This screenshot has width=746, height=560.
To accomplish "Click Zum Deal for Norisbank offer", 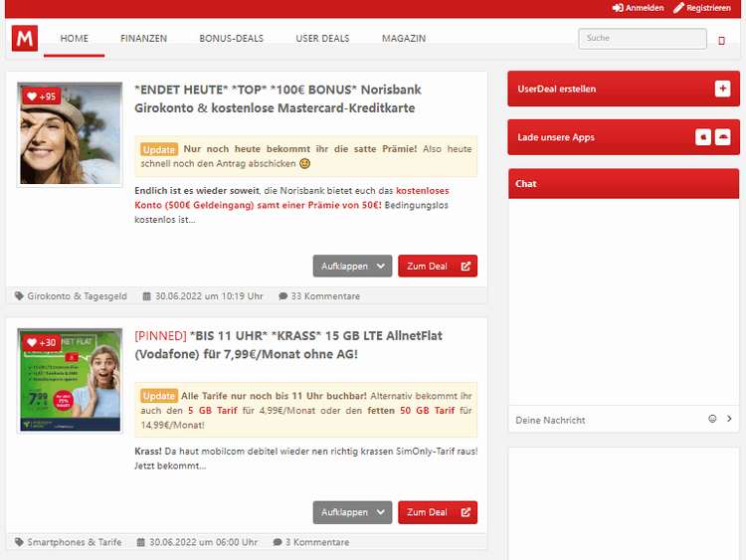I will 438,267.
